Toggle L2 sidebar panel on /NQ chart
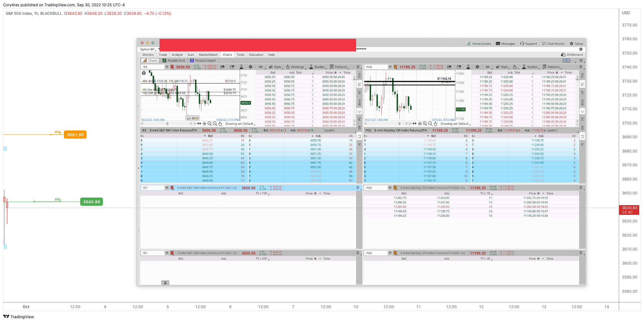 pyautogui.click(x=582, y=136)
